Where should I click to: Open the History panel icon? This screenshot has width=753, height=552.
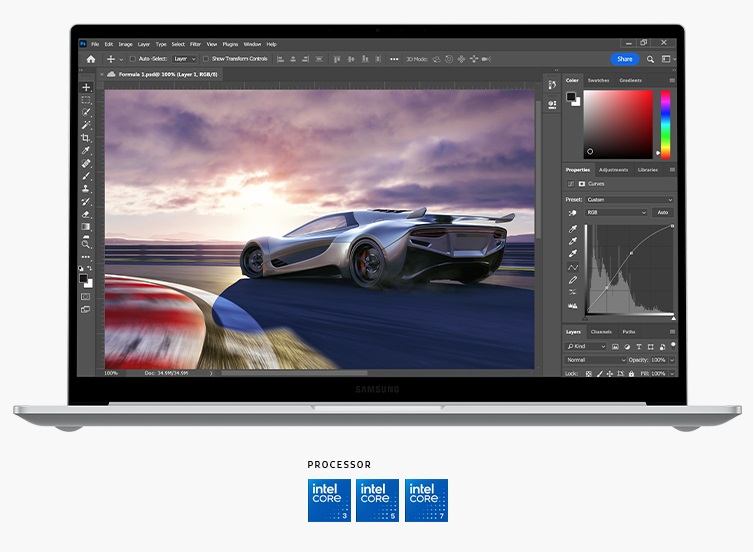[x=552, y=85]
